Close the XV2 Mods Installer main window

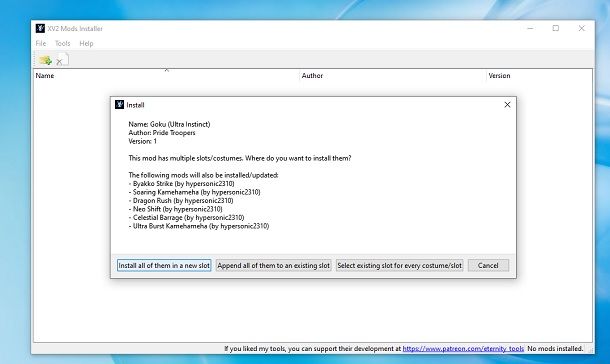coord(582,28)
